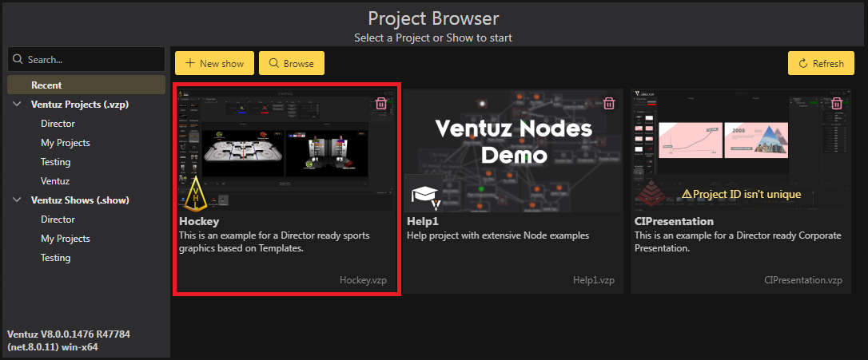Delete the Hockey project via trash icon
The width and height of the screenshot is (868, 360).
coord(381,103)
